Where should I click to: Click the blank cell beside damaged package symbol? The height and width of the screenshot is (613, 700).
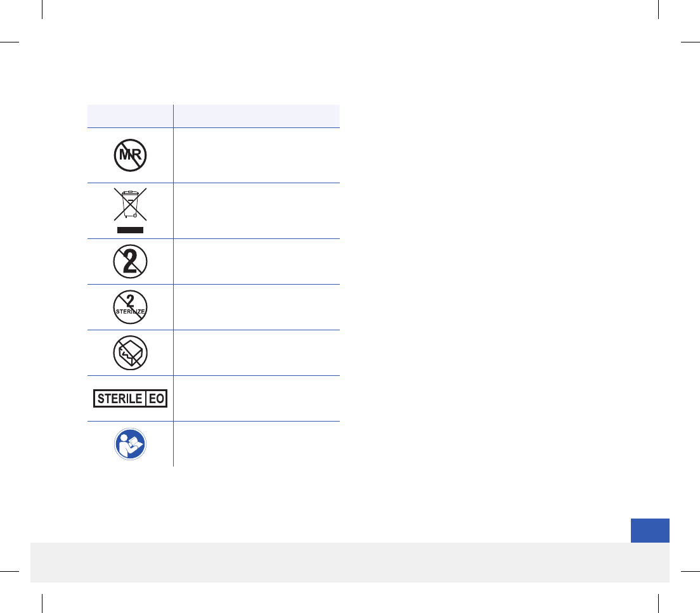point(257,352)
